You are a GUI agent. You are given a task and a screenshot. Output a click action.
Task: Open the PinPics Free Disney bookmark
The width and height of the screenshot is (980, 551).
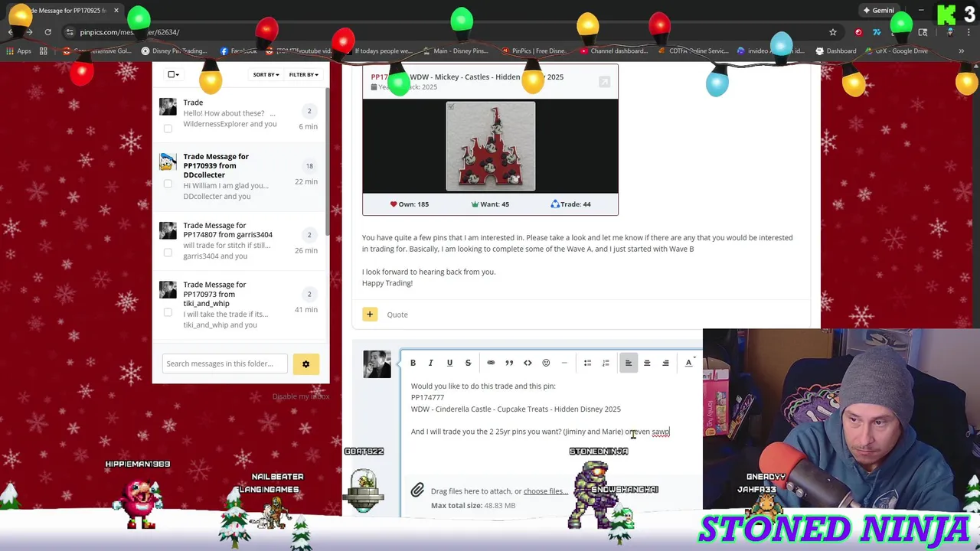[534, 51]
